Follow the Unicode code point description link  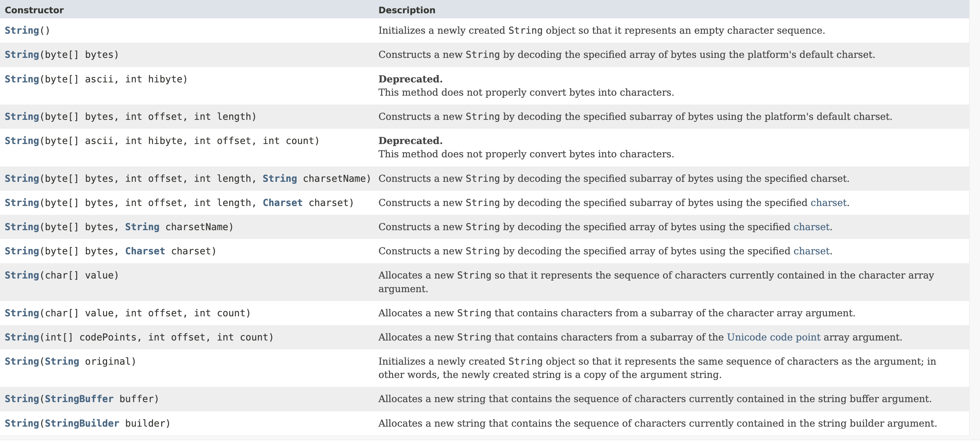point(773,337)
